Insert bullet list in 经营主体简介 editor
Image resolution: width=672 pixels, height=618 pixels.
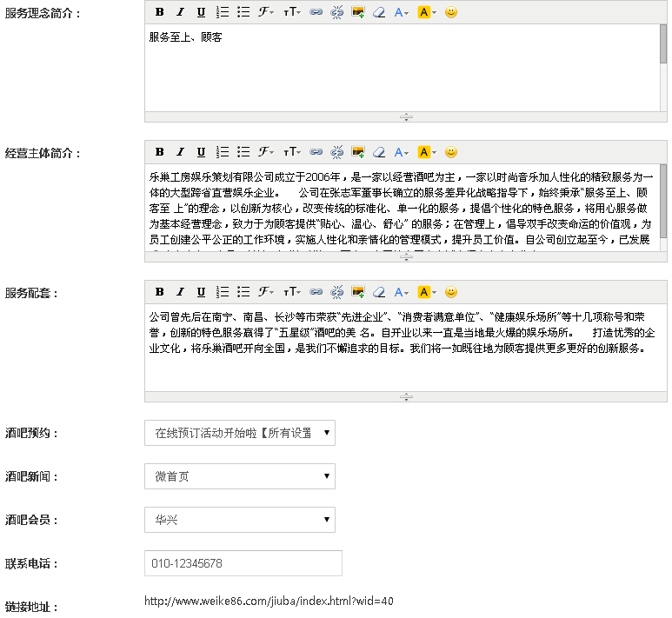click(x=243, y=152)
